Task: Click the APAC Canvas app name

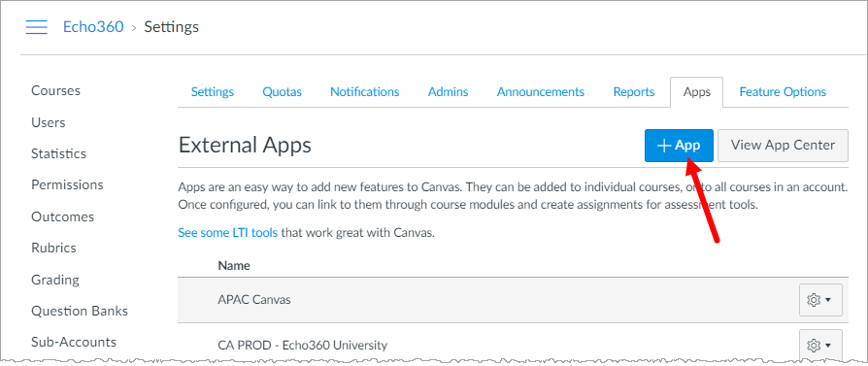Action: click(254, 300)
